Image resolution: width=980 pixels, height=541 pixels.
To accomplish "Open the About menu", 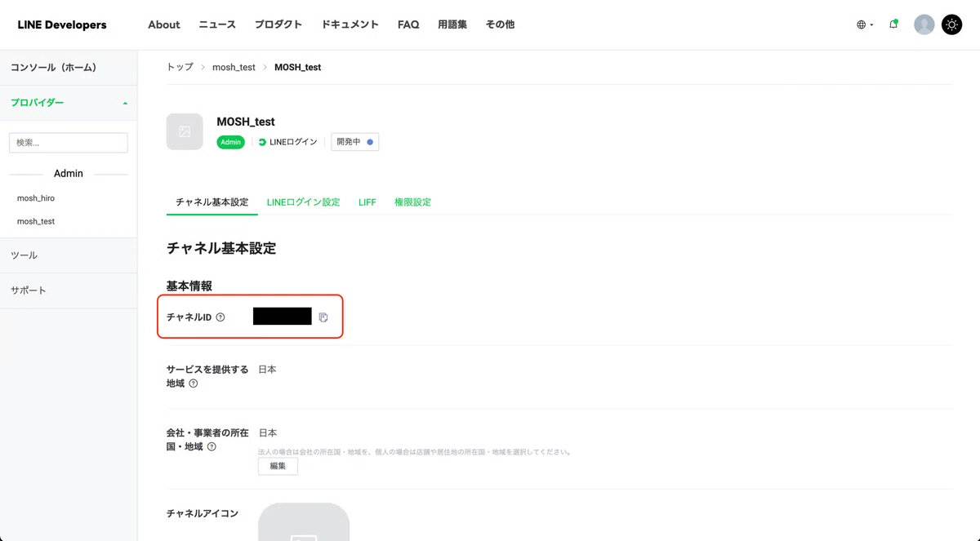I will pos(164,24).
